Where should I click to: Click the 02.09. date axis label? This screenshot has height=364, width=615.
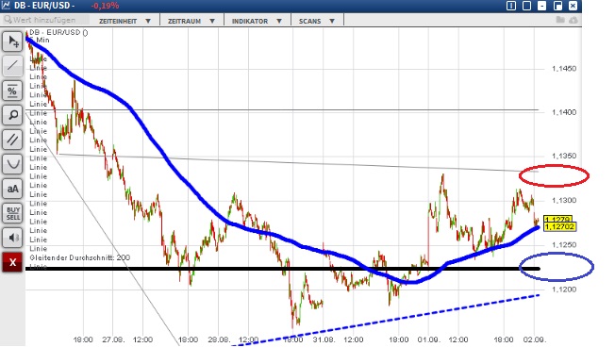[535, 339]
